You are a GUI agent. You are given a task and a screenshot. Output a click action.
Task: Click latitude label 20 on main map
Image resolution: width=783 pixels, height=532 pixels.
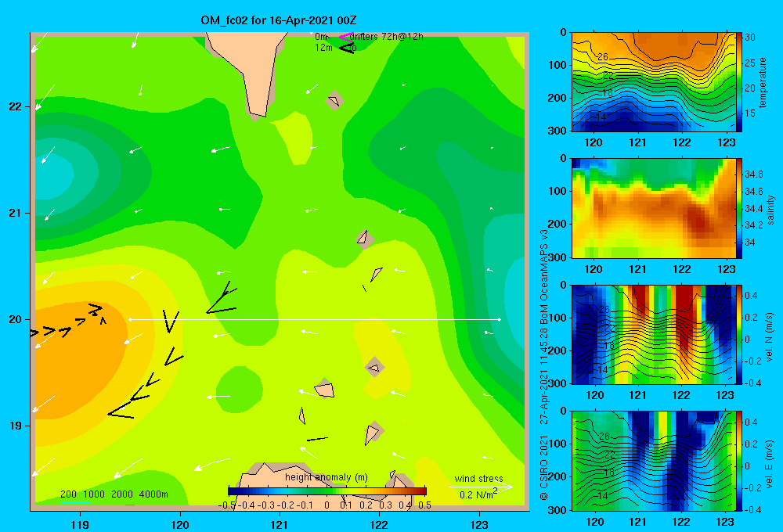pos(15,319)
